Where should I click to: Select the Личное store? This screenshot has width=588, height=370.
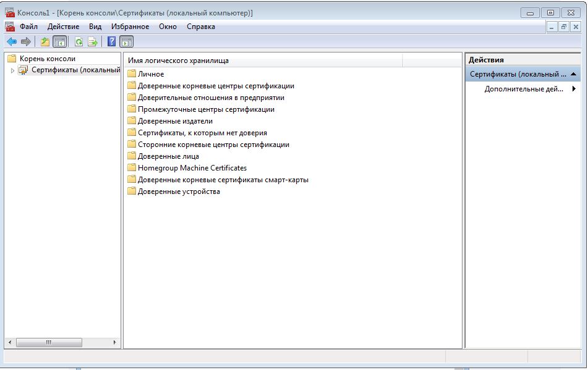click(151, 74)
